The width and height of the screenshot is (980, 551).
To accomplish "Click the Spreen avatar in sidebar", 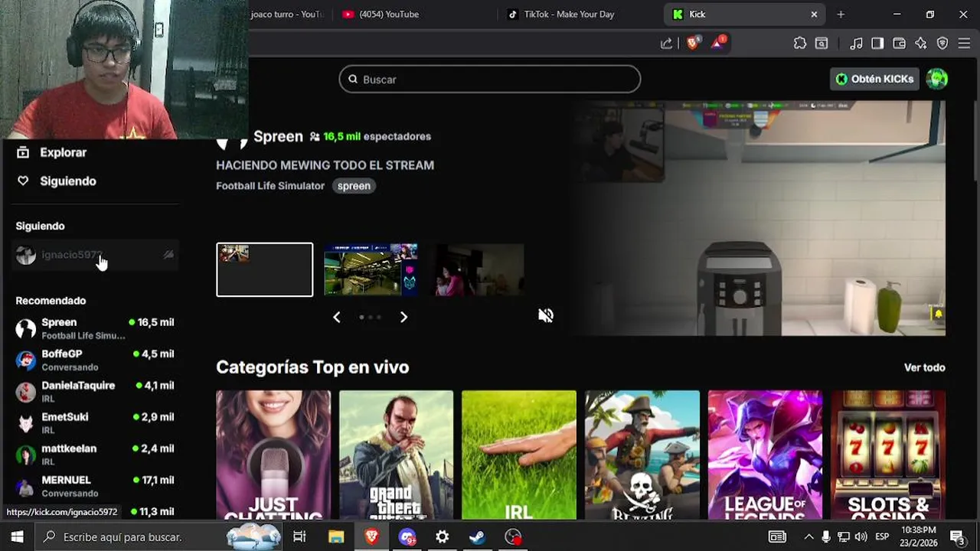I will pyautogui.click(x=26, y=328).
